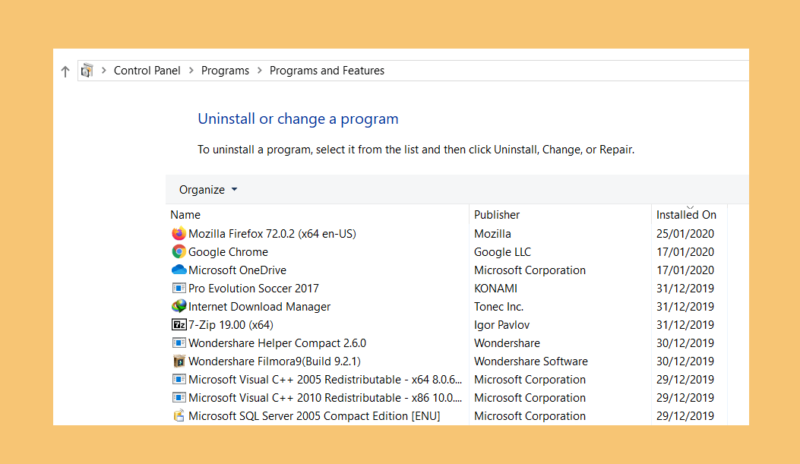Click the Wondershare publisher for Helper Compact
Image resolution: width=800 pixels, height=464 pixels.
(x=507, y=343)
